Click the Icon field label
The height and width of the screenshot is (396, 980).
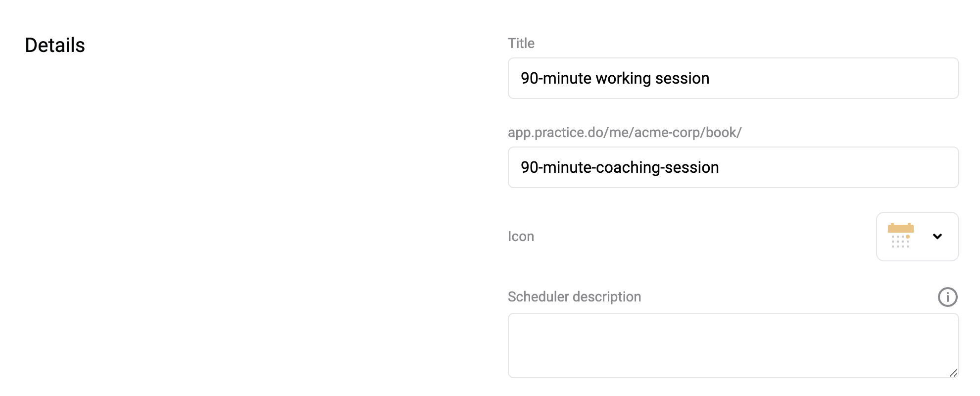[x=521, y=236]
